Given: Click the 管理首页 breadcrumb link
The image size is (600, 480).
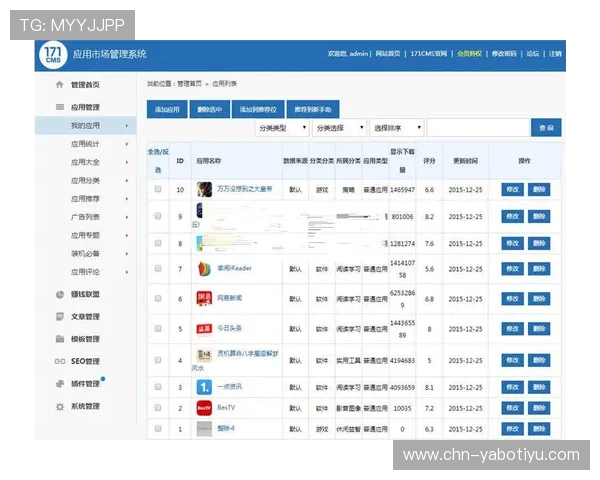Looking at the screenshot, I should [x=189, y=83].
